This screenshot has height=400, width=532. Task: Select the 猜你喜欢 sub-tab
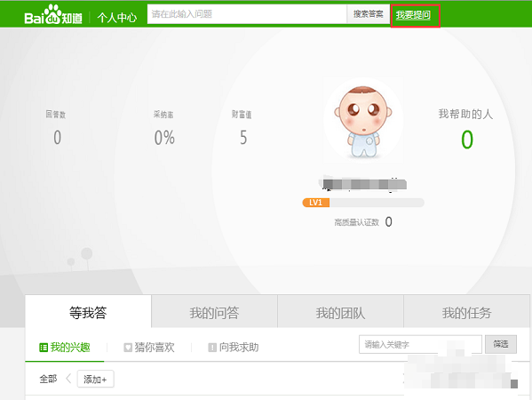pyautogui.click(x=149, y=348)
